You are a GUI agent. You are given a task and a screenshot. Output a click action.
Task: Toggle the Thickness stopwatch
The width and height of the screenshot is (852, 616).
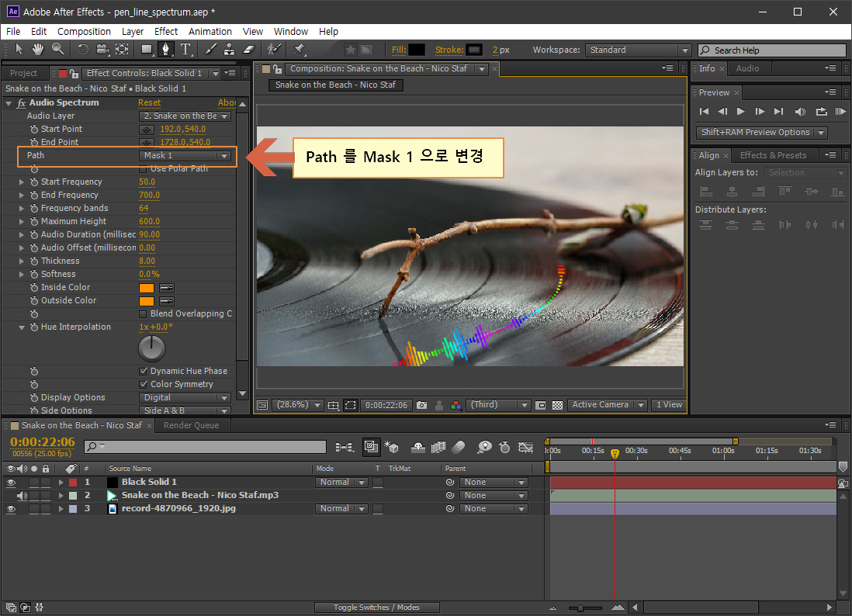click(34, 261)
